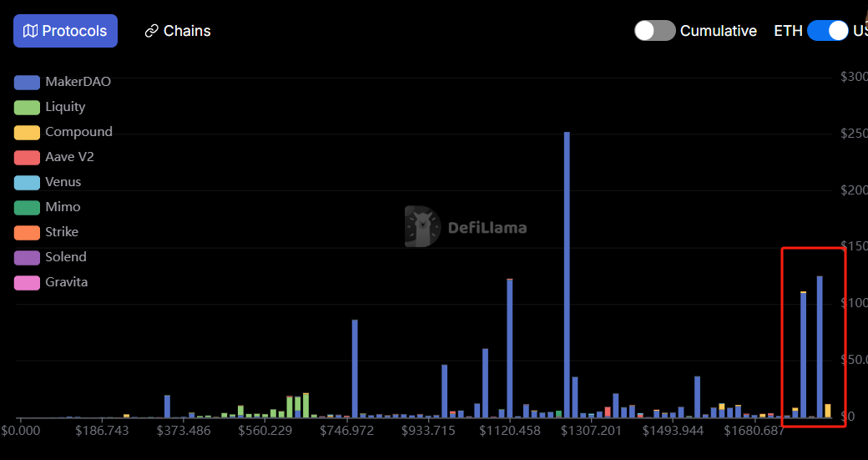Click the tallest green Liquity bar

[306, 405]
